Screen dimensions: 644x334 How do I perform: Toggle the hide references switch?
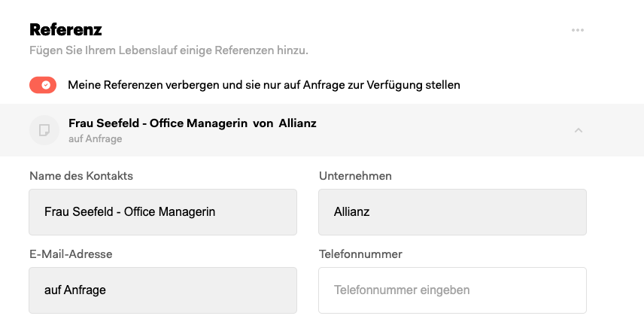[43, 85]
